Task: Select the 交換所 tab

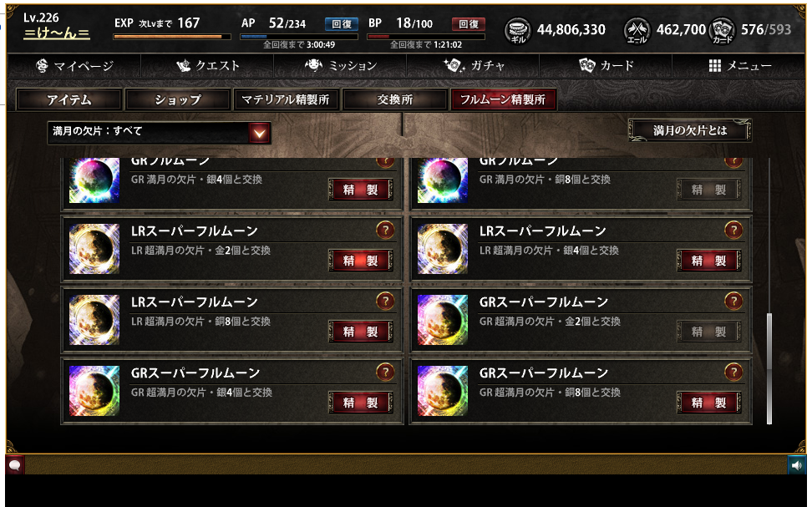Action: click(x=395, y=99)
